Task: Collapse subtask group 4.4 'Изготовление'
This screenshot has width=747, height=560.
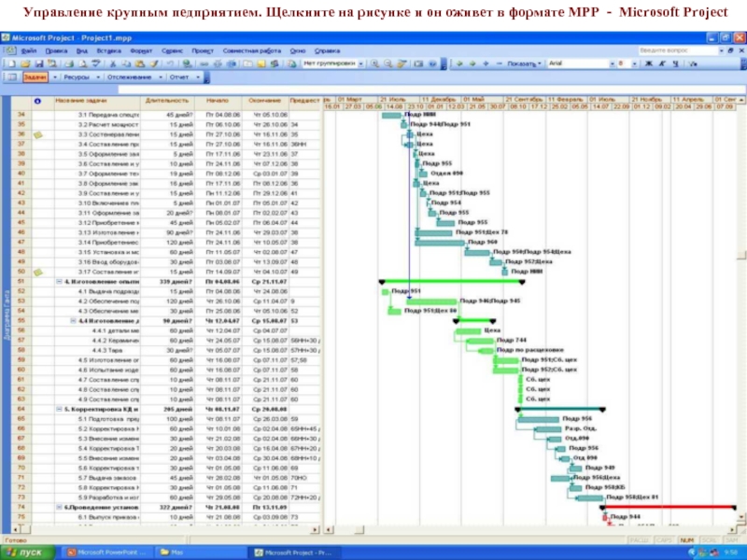Action: click(x=74, y=321)
